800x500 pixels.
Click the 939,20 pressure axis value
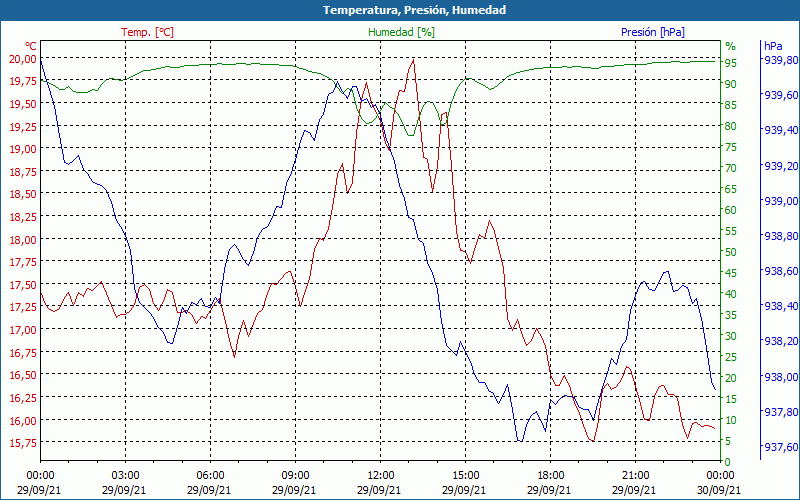779,166
